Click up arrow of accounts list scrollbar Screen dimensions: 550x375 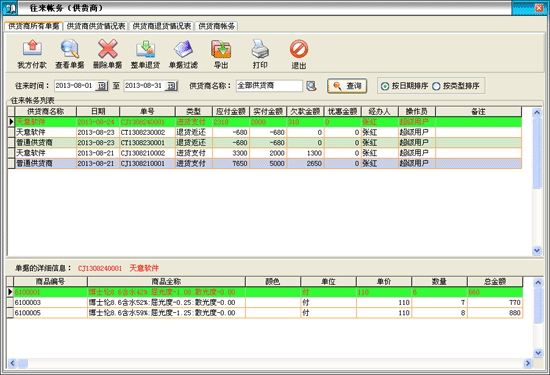537,113
